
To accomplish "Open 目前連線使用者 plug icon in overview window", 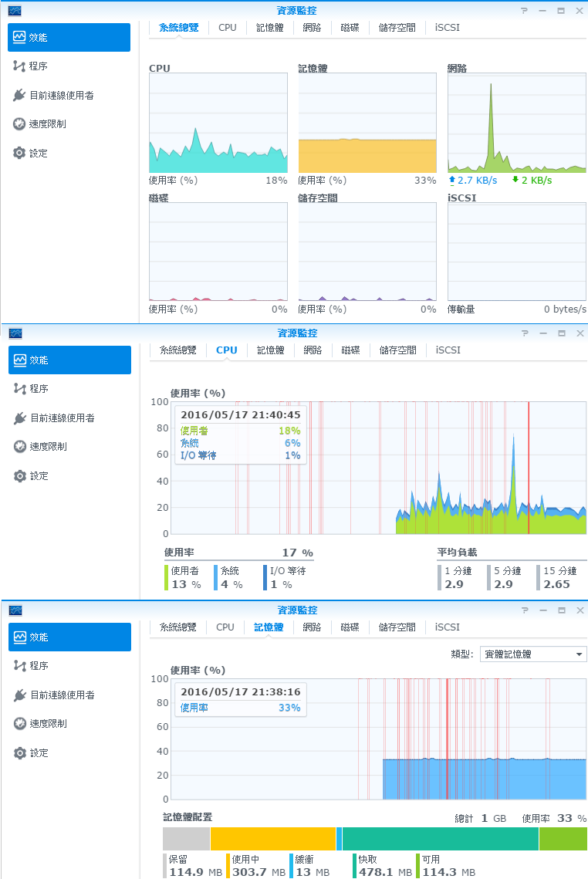I will [x=19, y=95].
